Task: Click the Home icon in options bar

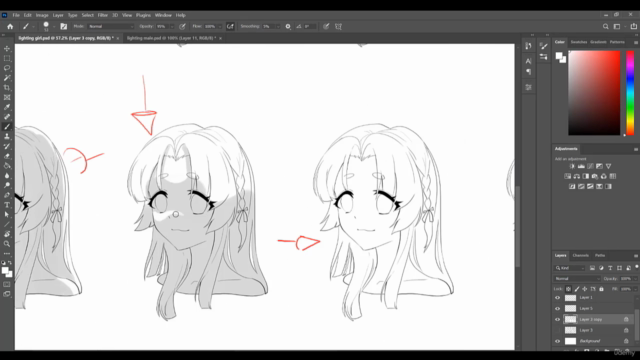Action: click(x=10, y=27)
